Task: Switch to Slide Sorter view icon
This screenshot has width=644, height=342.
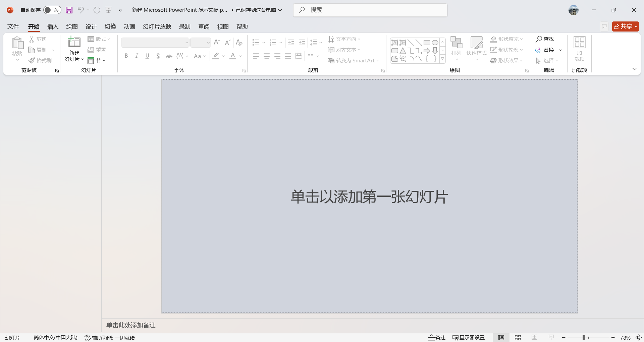Action: 518,338
